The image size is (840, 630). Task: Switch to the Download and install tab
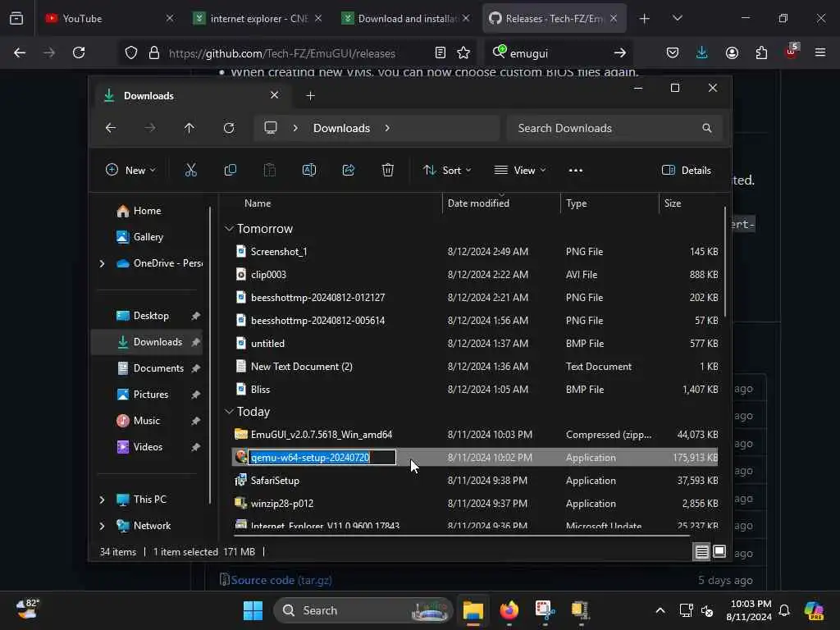[x=405, y=18]
